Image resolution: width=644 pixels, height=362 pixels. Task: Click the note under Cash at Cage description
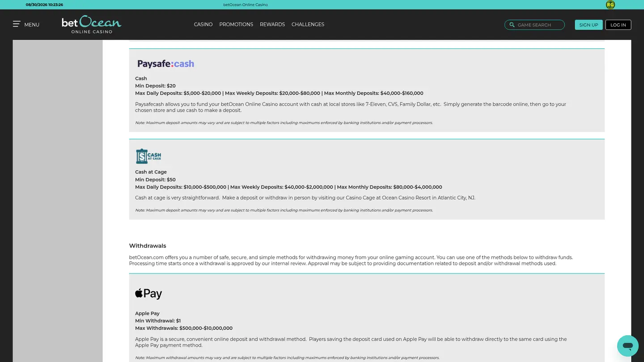tap(284, 210)
